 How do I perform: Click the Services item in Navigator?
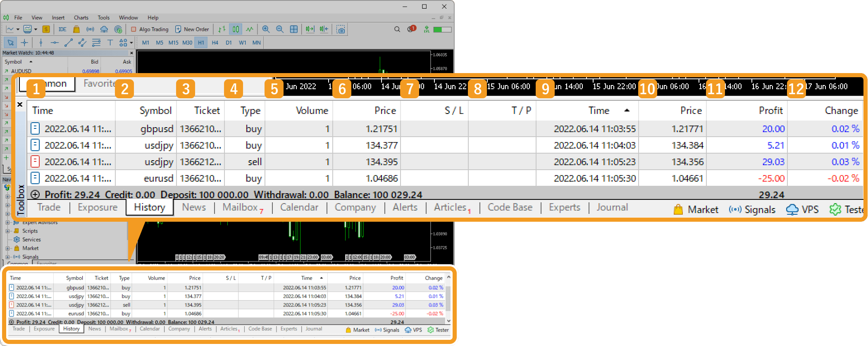(x=31, y=239)
